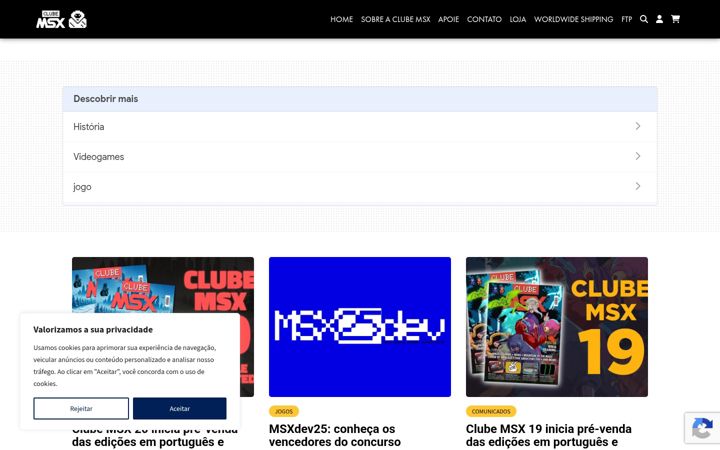
Task: Expand the Videogames row chevron
Action: (x=638, y=157)
